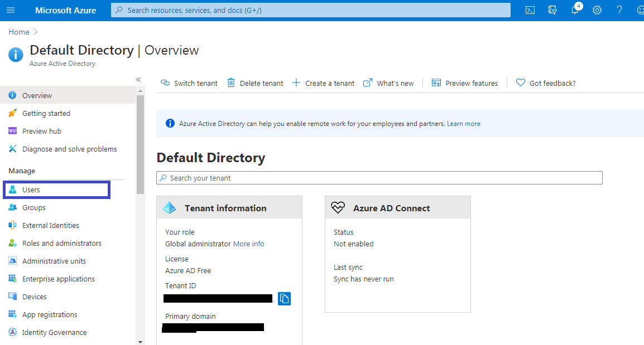Image resolution: width=644 pixels, height=345 pixels.
Task: Click Delete tenant in the toolbar
Action: point(255,83)
